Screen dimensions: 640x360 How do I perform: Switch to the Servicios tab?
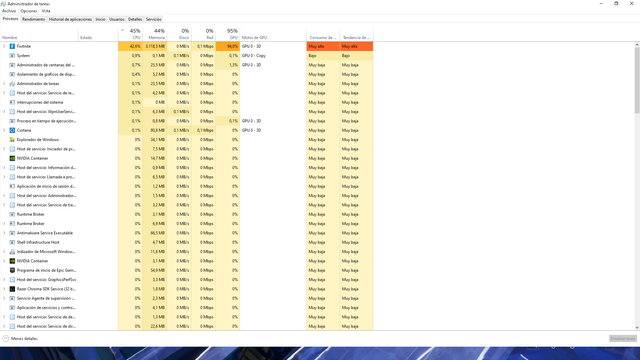click(153, 19)
